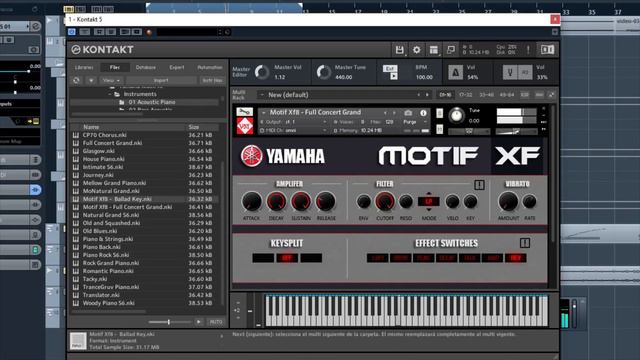Open instrument edit wrench icon
The image size is (640, 360).
pos(244,111)
